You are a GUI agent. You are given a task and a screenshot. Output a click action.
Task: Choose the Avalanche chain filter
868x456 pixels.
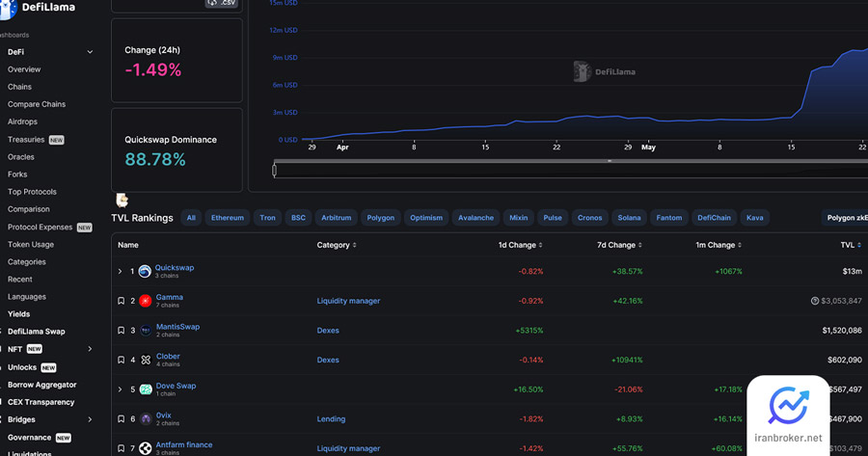pos(475,218)
